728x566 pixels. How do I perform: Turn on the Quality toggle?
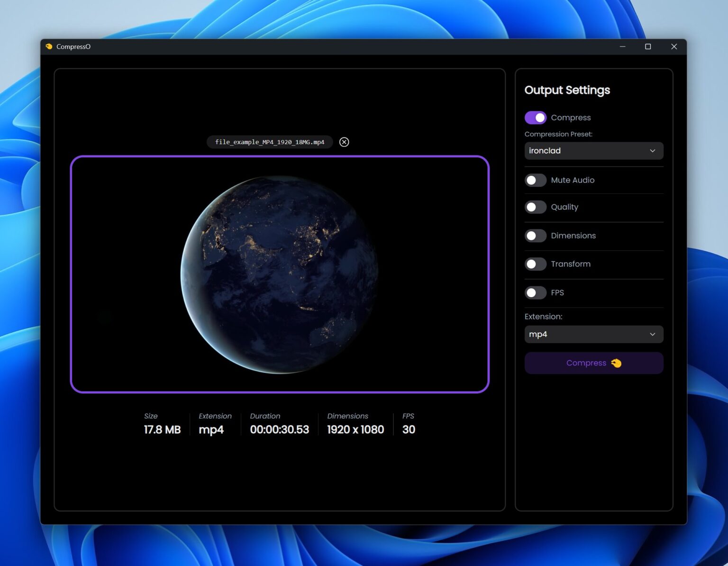(535, 207)
